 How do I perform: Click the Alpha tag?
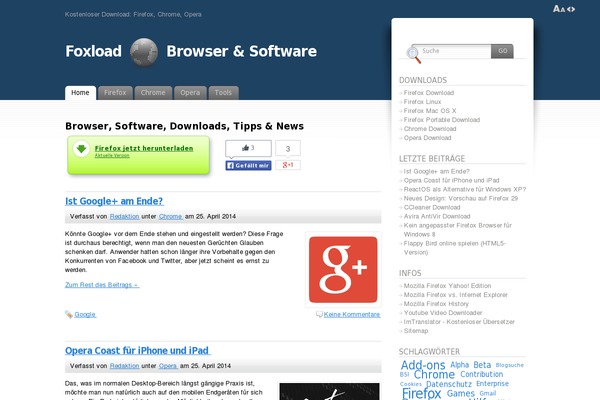click(460, 365)
